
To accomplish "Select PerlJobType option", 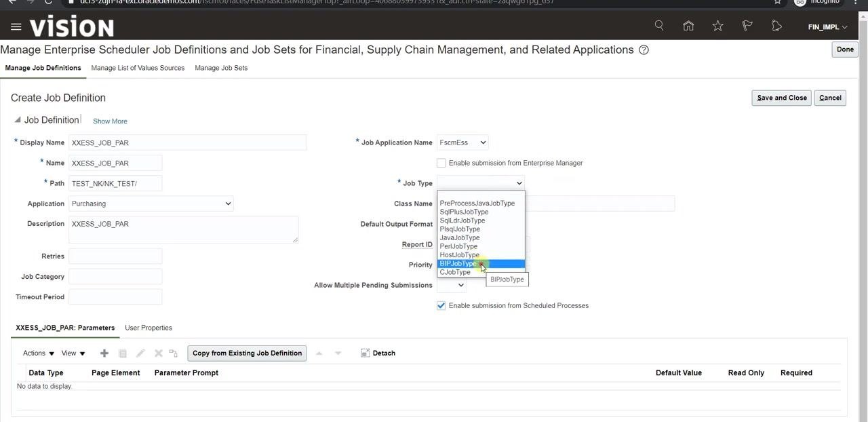I will click(481, 246).
